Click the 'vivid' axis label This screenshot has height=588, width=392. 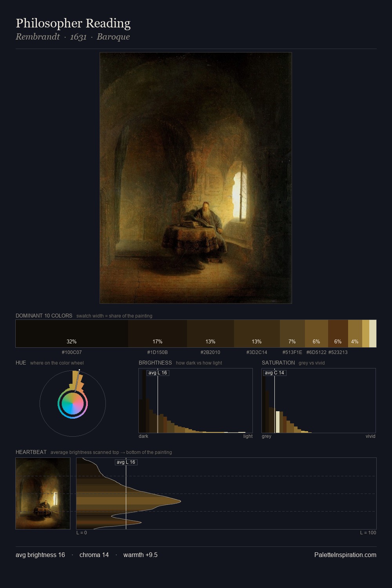click(370, 436)
